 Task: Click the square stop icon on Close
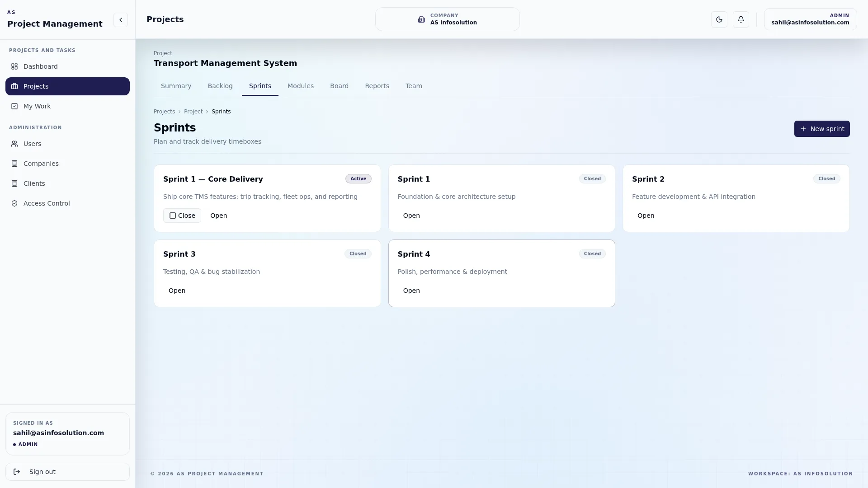[173, 216]
